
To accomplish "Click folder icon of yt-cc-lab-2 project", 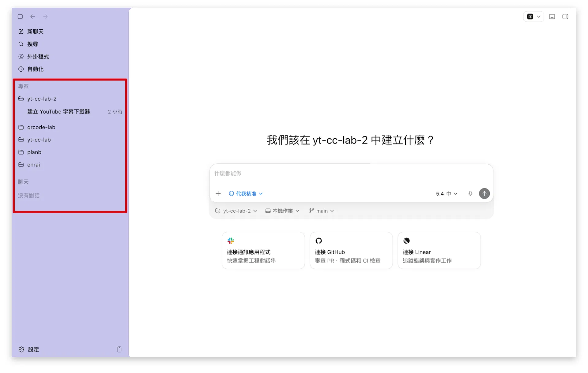I will click(21, 99).
